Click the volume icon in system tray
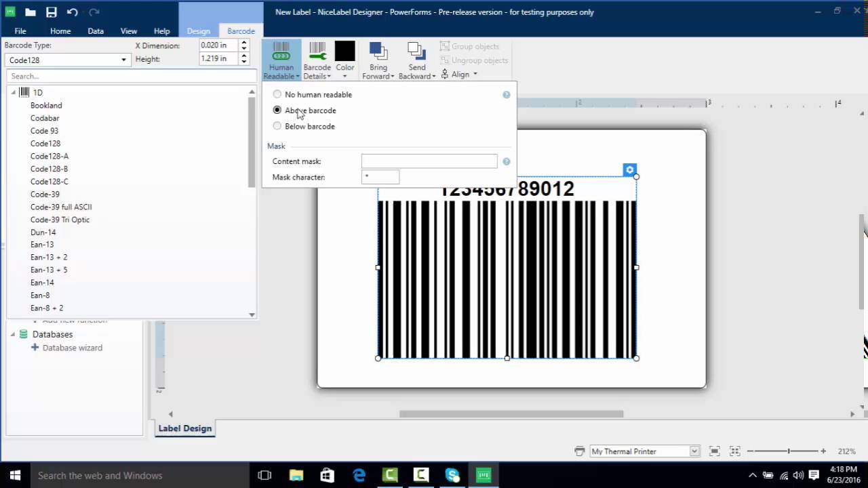868x488 pixels. click(x=799, y=475)
